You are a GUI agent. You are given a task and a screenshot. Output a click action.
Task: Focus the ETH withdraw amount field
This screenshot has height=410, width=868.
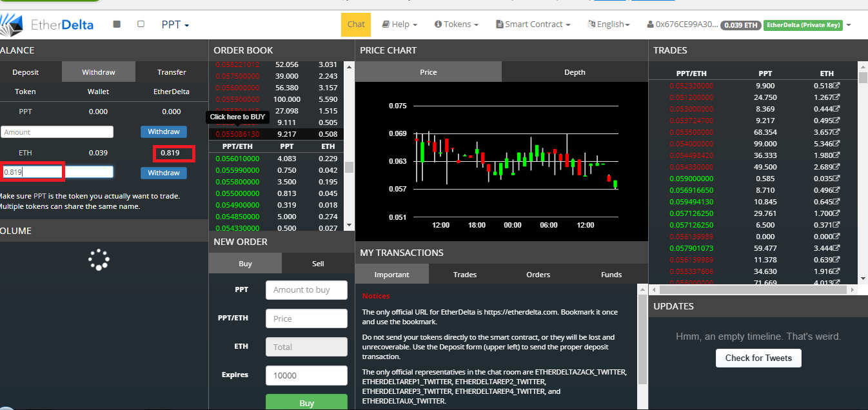click(x=57, y=172)
